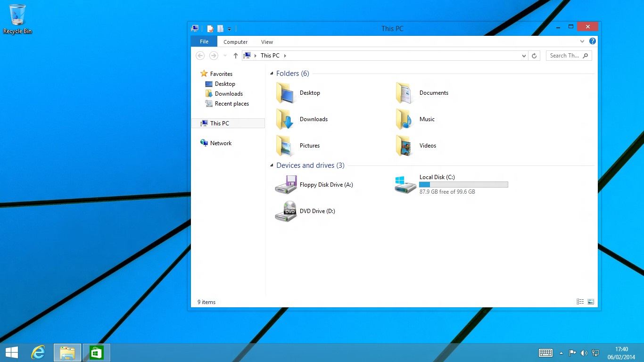Launch Internet Explorer from the taskbar
Viewport: 644px width, 362px height.
pyautogui.click(x=38, y=353)
